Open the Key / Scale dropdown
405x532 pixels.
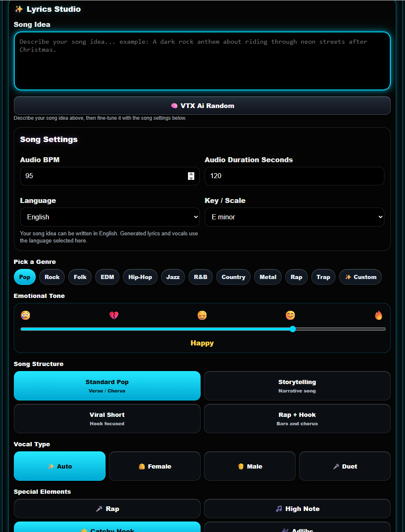pyautogui.click(x=294, y=217)
